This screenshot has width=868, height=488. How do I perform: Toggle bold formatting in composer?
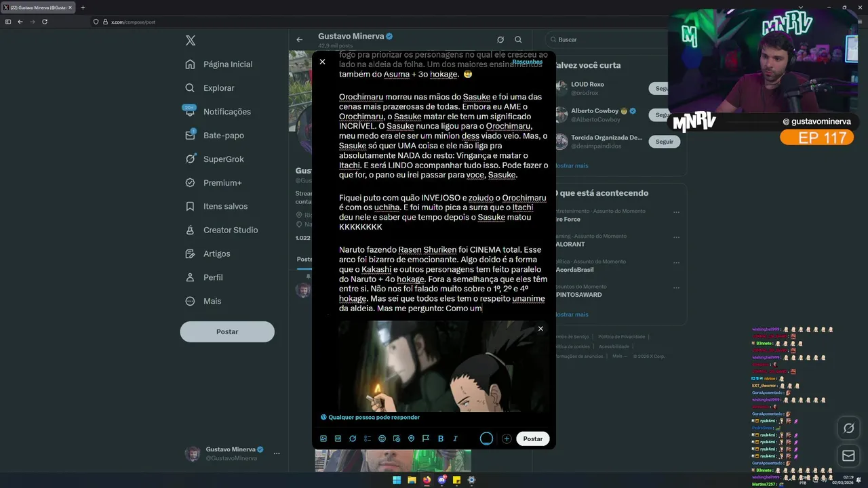[x=441, y=439]
